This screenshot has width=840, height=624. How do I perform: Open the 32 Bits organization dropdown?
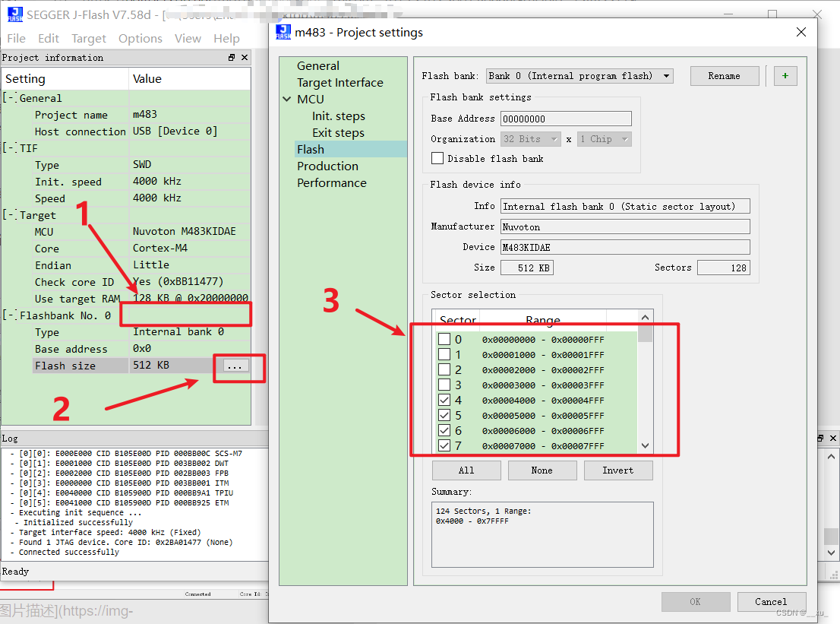point(531,139)
